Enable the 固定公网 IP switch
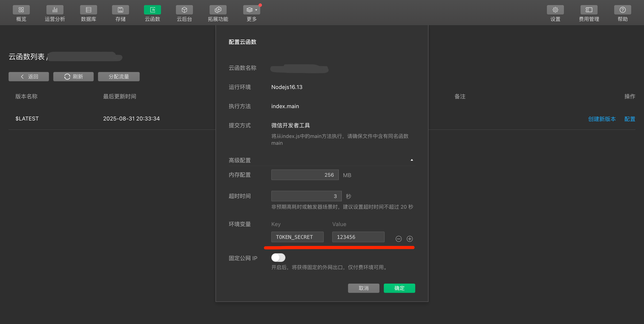Screen dimensions: 644x324 pos(278,258)
